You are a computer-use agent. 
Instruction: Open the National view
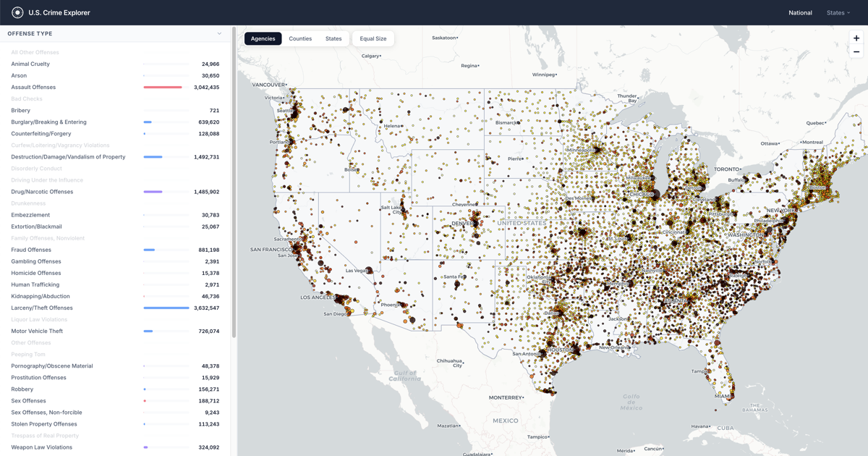click(x=800, y=12)
